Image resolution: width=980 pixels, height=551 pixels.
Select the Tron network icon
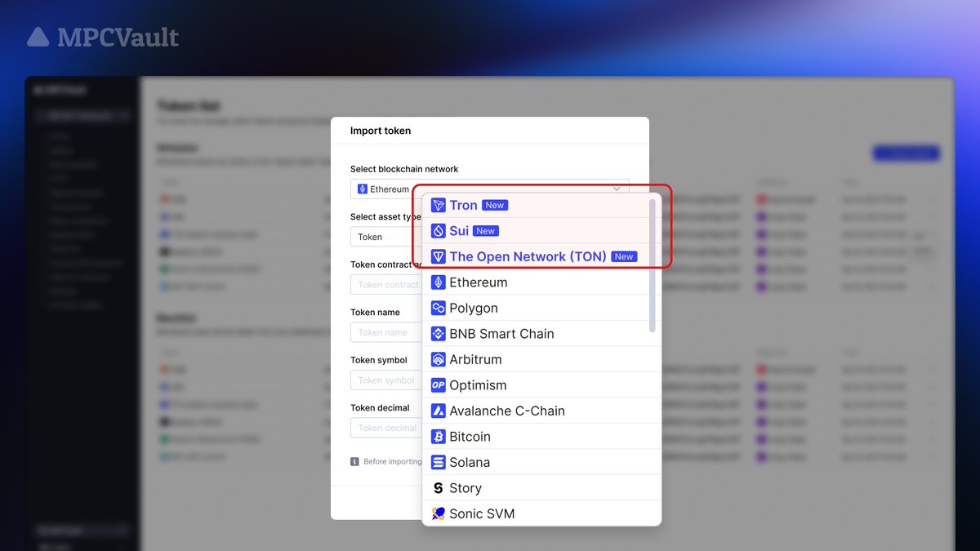tap(438, 205)
